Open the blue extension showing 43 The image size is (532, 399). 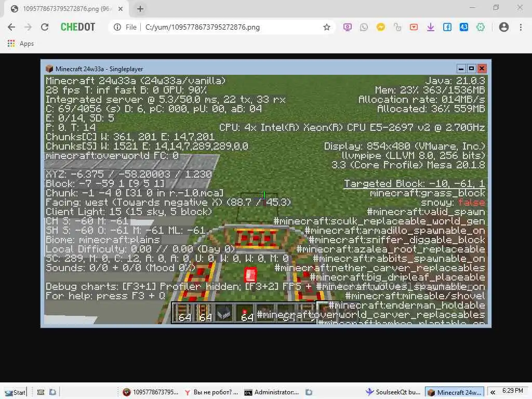point(464,27)
